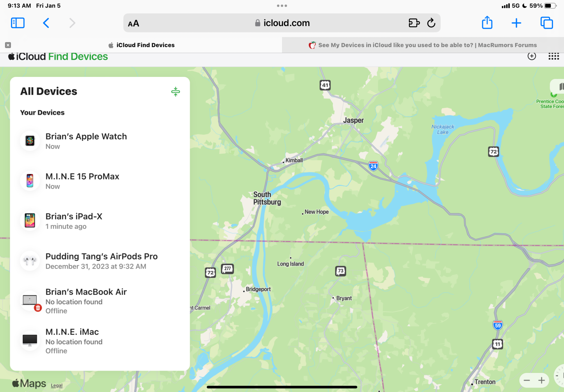Tap the three-dot multitasking menu

(x=282, y=6)
